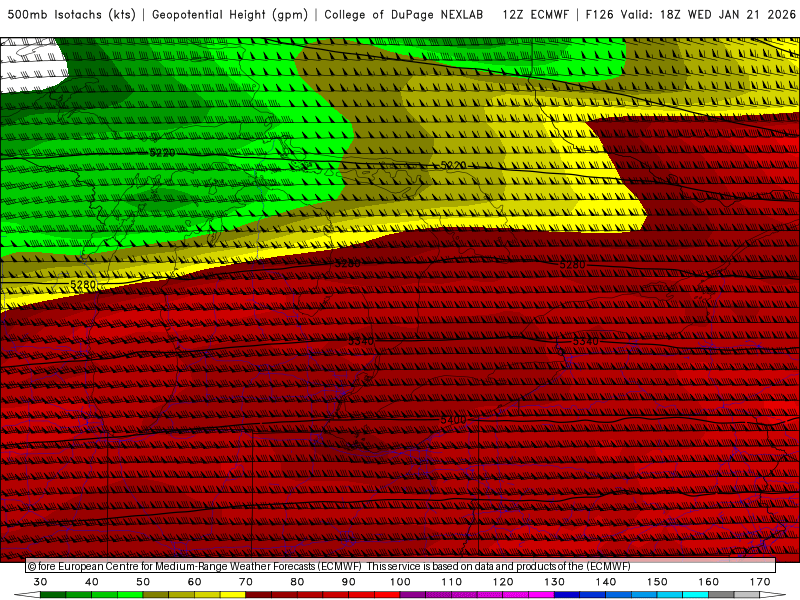Image resolution: width=800 pixels, height=600 pixels.
Task: Click the 5400 height contour label
Action: pos(453,419)
